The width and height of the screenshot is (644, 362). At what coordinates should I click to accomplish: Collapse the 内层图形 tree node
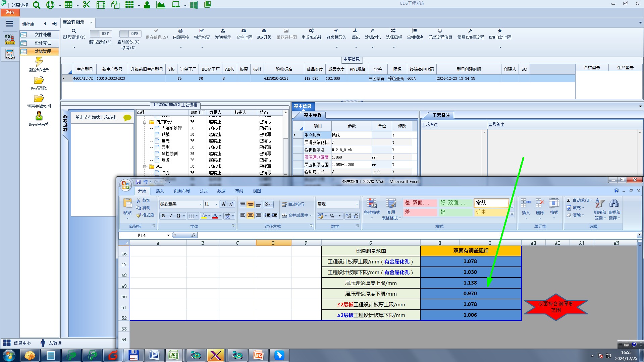pos(145,122)
